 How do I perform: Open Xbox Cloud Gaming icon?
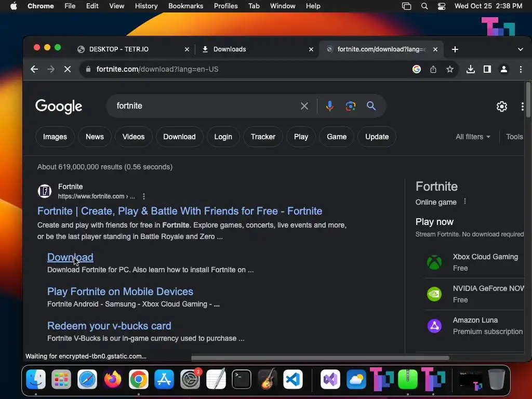point(434,262)
